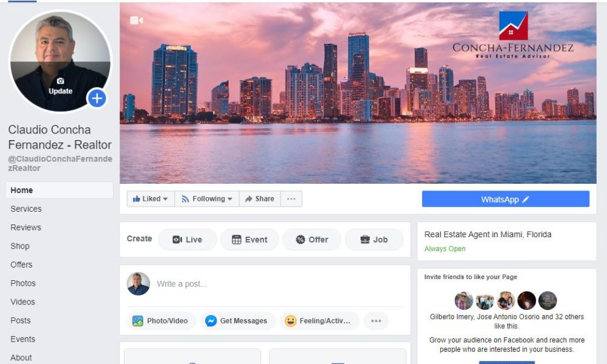607x364 pixels.
Task: Create an Offer post
Action: tap(312, 240)
